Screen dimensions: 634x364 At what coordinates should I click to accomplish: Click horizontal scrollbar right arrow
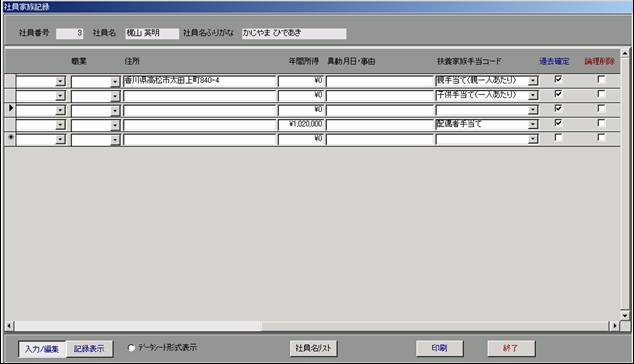[x=615, y=326]
